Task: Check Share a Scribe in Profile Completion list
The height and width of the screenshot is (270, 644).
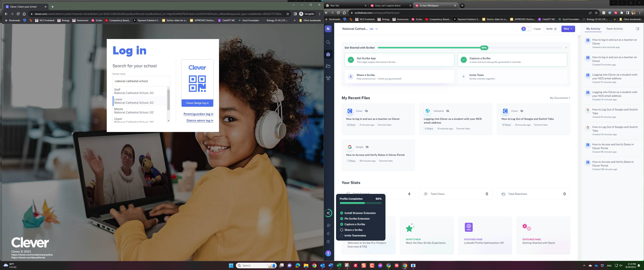Action: (x=341, y=230)
